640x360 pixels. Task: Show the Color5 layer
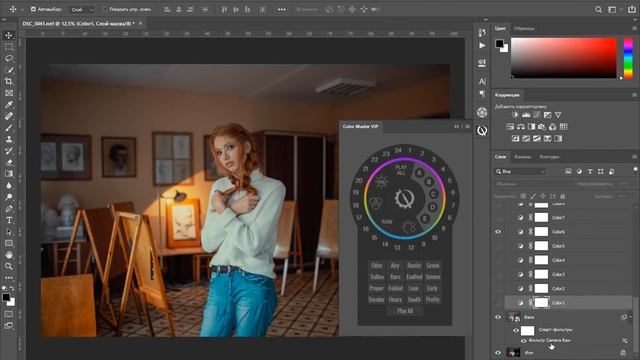pos(498,246)
